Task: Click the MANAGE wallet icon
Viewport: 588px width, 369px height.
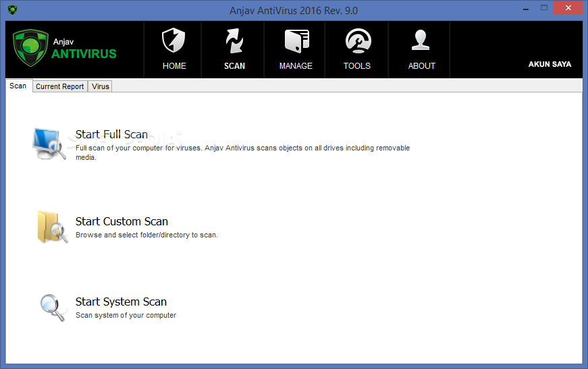Action: click(x=296, y=40)
